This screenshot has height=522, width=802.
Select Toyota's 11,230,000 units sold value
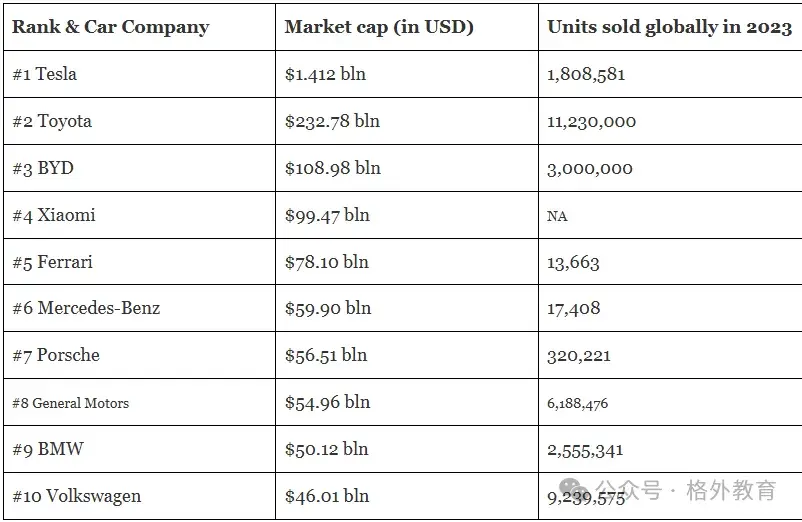coord(592,121)
